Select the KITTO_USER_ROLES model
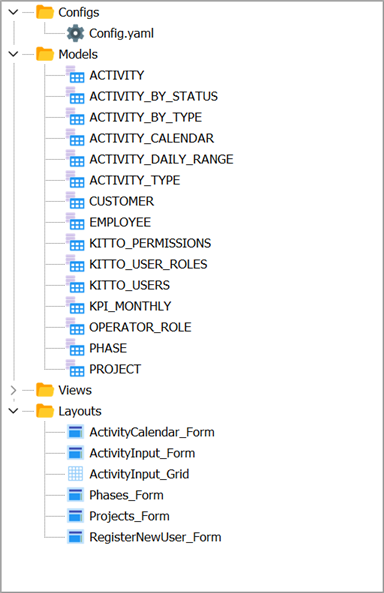The image size is (384, 593). click(148, 264)
